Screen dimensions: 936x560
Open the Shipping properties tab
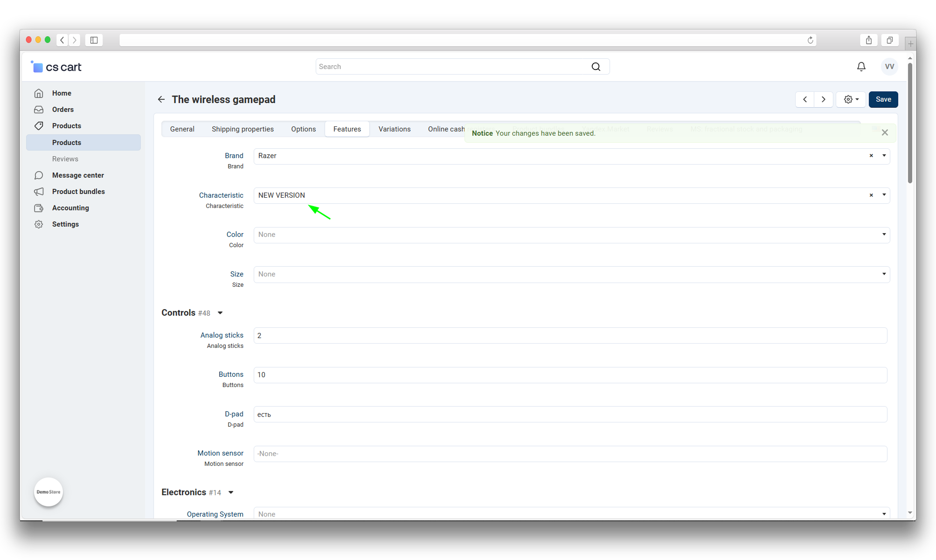pyautogui.click(x=243, y=129)
